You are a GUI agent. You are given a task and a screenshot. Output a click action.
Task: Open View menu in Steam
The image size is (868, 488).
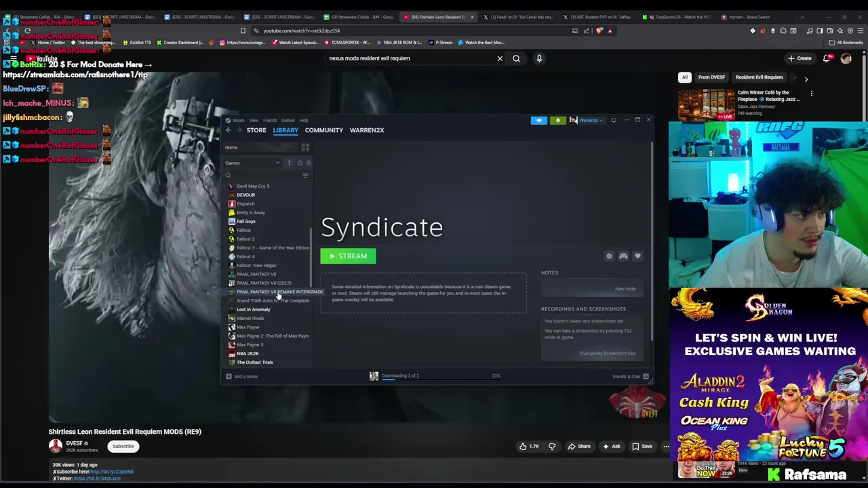(254, 121)
